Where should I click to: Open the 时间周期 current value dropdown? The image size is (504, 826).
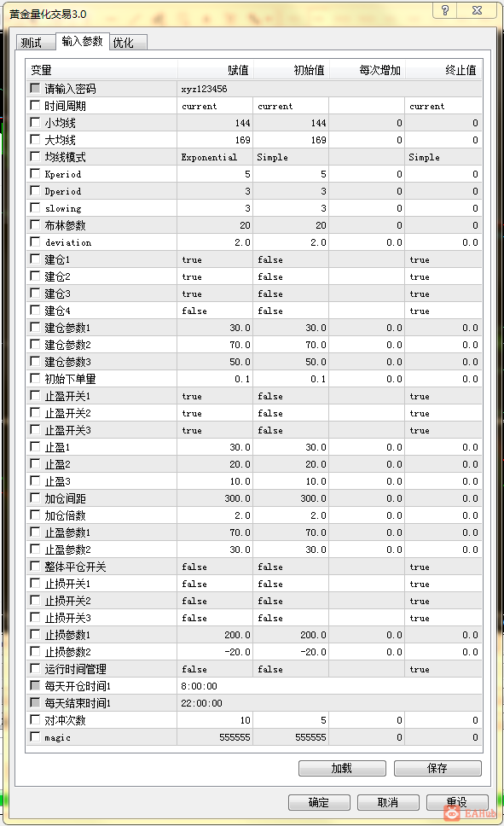click(x=215, y=106)
